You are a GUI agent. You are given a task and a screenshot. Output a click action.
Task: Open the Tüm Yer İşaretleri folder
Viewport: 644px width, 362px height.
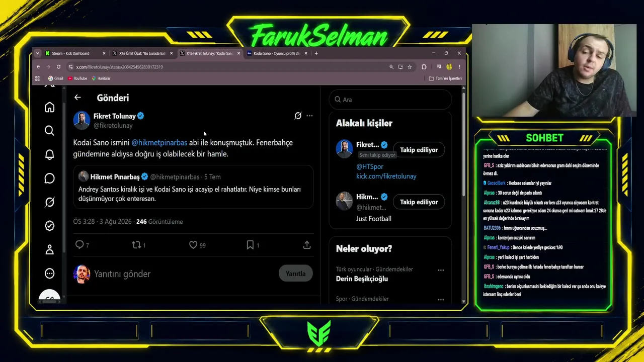pos(445,78)
